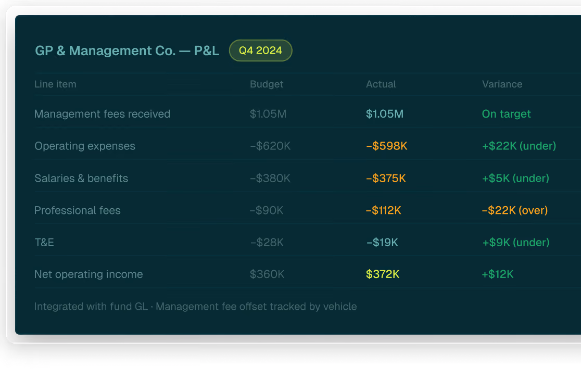Click the –$375K actual value
Screen dimensions: 581x392
(386, 178)
